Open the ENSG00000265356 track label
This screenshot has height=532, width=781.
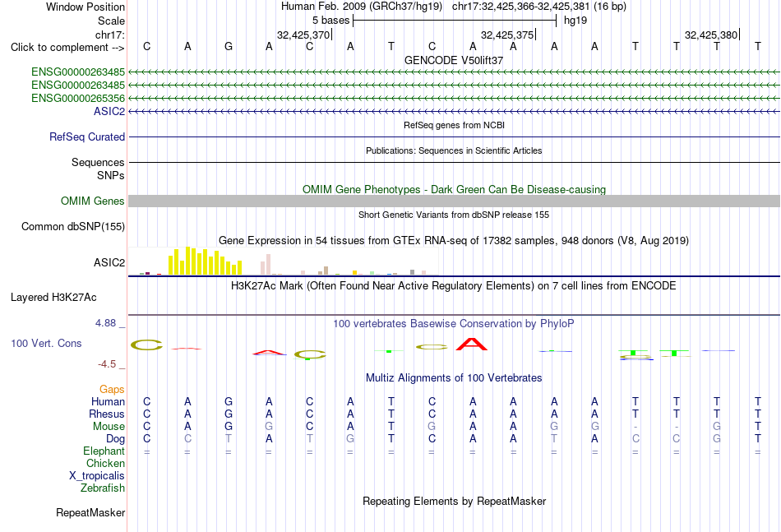[78, 98]
